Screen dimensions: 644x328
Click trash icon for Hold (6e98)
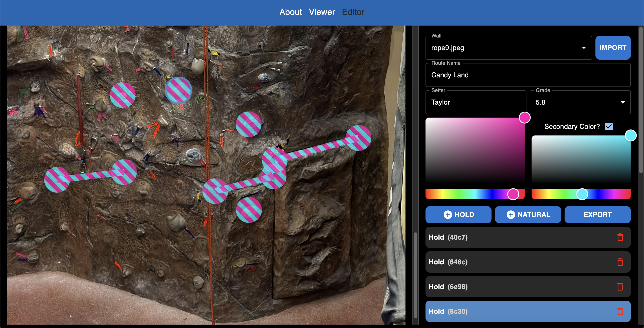click(620, 287)
